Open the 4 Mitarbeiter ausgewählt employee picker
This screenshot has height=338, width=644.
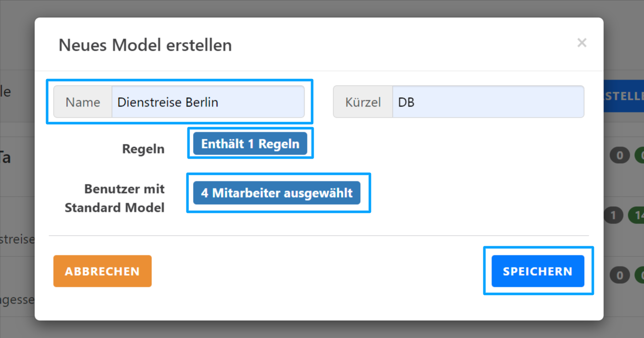(x=278, y=193)
